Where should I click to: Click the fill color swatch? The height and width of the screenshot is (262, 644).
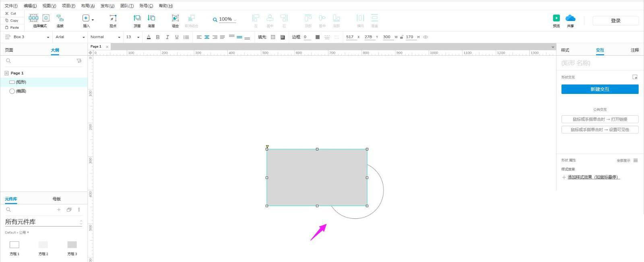[x=273, y=37]
